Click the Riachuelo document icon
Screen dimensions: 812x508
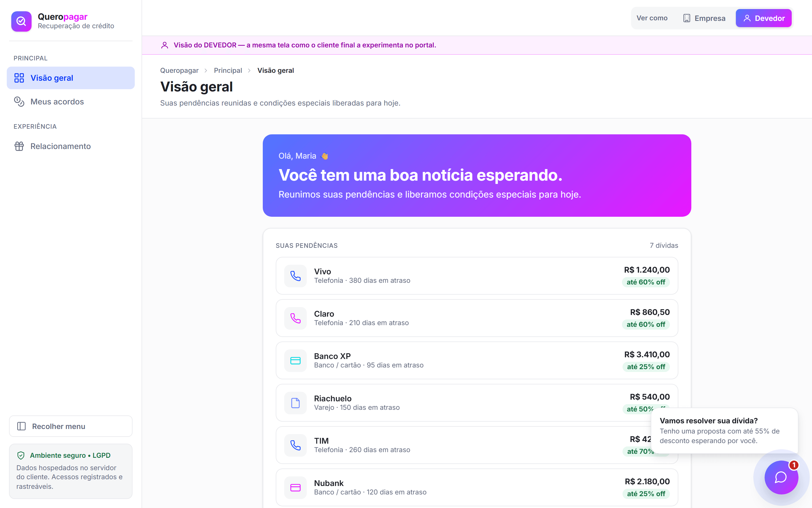(295, 403)
